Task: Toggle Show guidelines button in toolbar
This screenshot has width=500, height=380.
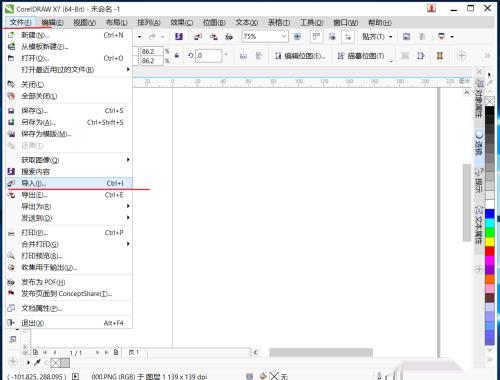Action: point(348,37)
